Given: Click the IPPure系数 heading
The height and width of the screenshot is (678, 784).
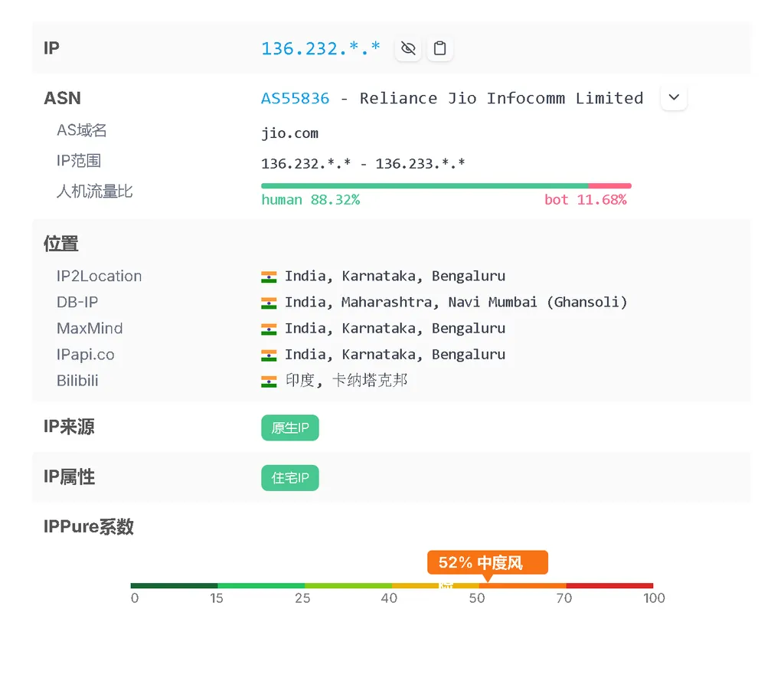Looking at the screenshot, I should [x=88, y=526].
